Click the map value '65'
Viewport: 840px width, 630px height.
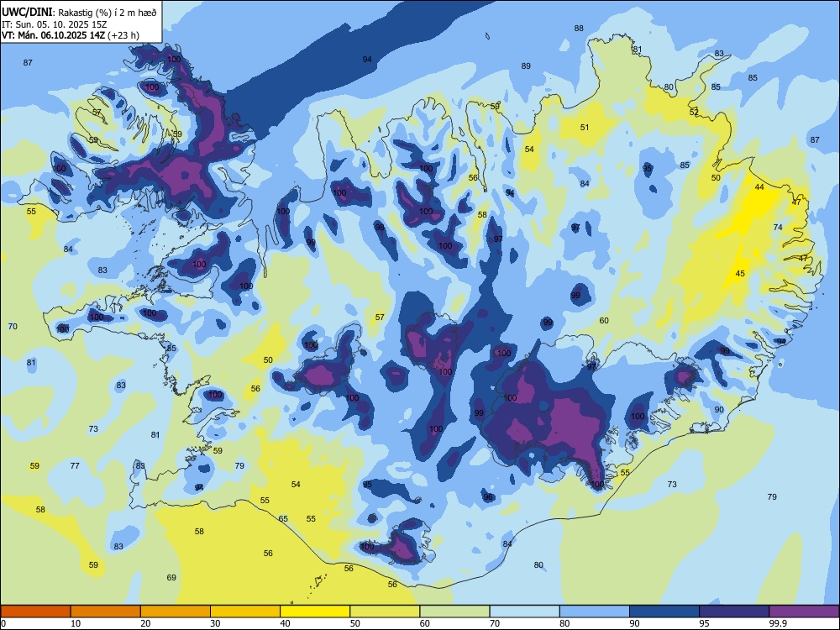283,518
